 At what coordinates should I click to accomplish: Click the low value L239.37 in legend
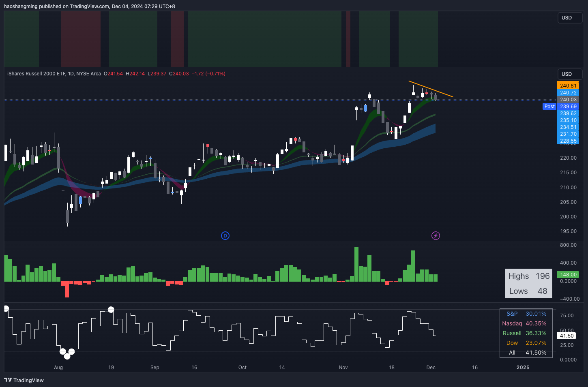157,74
